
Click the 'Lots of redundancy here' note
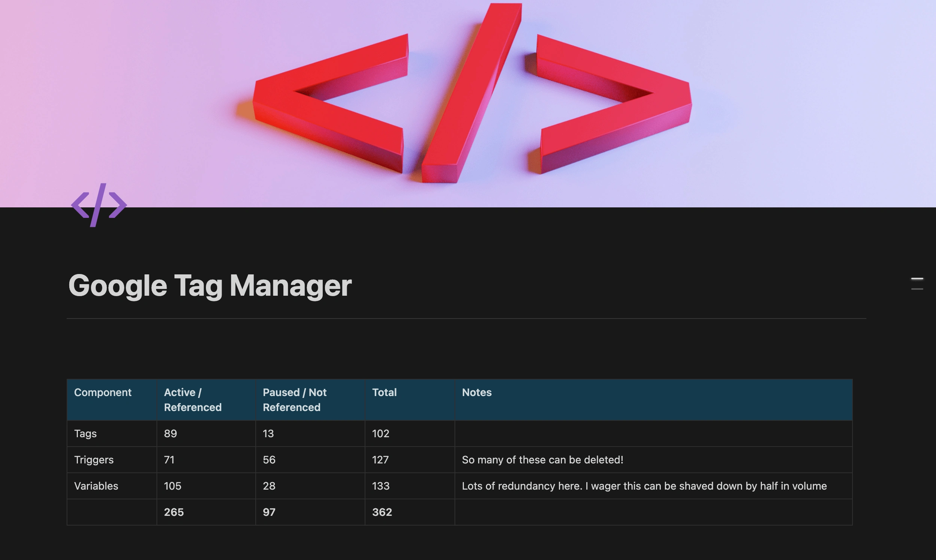pos(644,486)
